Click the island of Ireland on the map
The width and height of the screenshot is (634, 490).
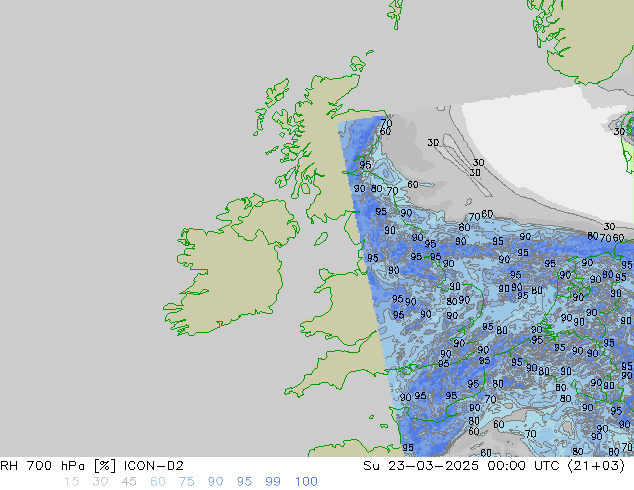230,267
